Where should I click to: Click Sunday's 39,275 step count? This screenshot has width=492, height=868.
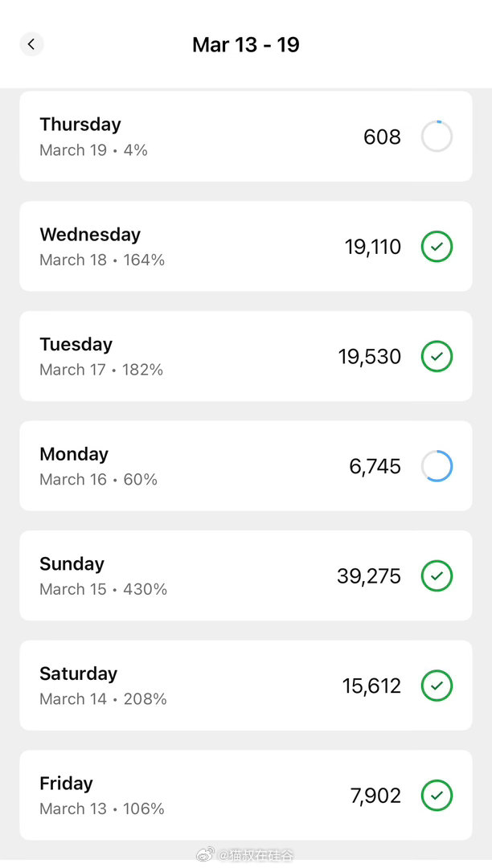pyautogui.click(x=369, y=575)
